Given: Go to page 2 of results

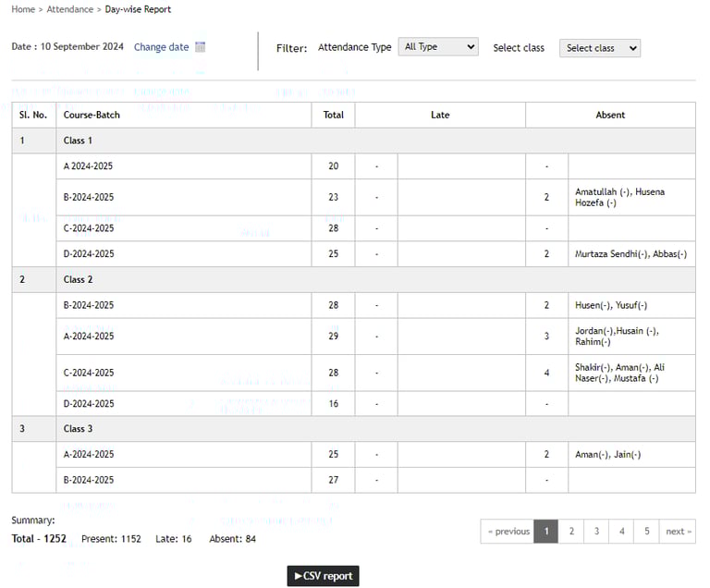Looking at the screenshot, I should pyautogui.click(x=571, y=532).
